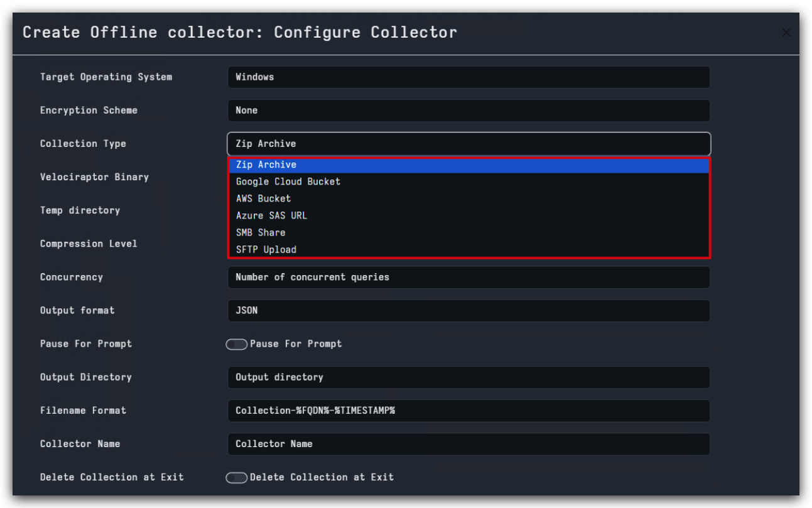812x508 pixels.
Task: Click the Collector Name input field
Action: tap(468, 444)
